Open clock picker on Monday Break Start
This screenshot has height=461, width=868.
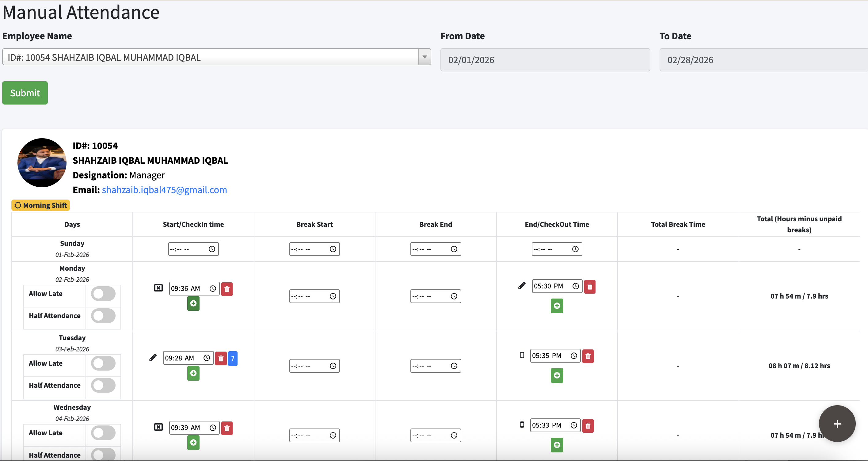pyautogui.click(x=333, y=296)
